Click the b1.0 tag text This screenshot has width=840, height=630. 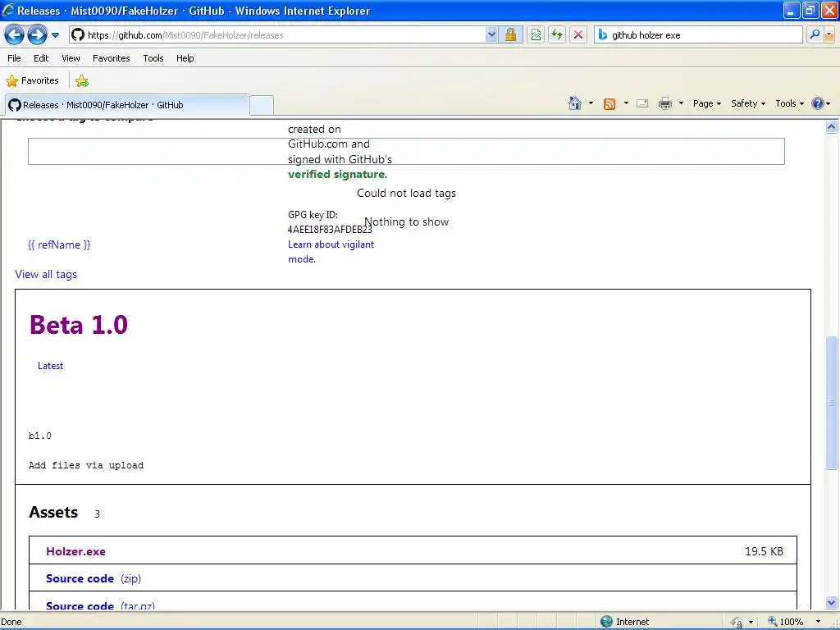pyautogui.click(x=40, y=436)
